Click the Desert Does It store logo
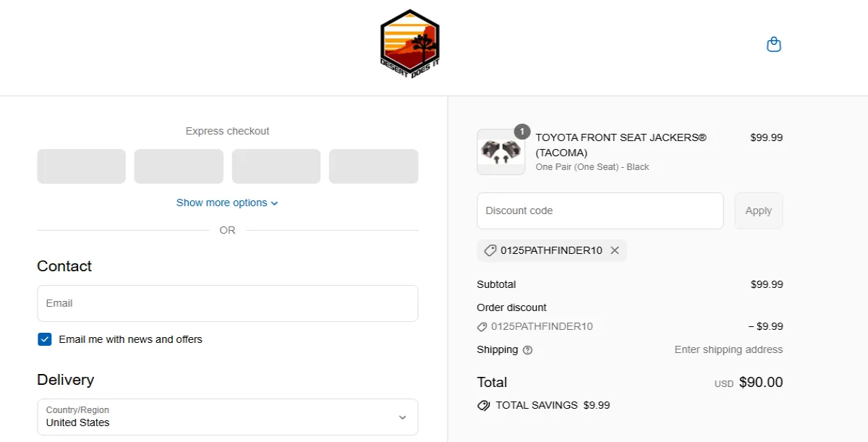Screen dimensions: 868x442 [x=409, y=44]
